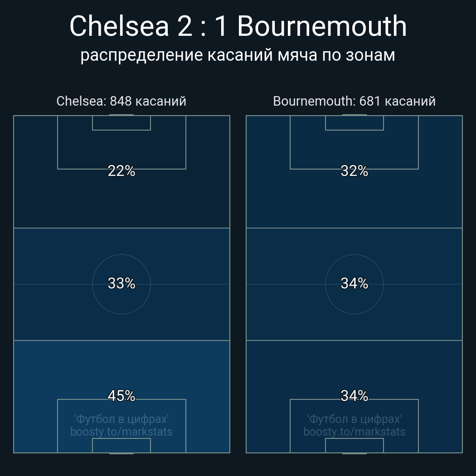Click the top penalty area on Chelsea pitch
476x476 pixels.
click(x=121, y=142)
